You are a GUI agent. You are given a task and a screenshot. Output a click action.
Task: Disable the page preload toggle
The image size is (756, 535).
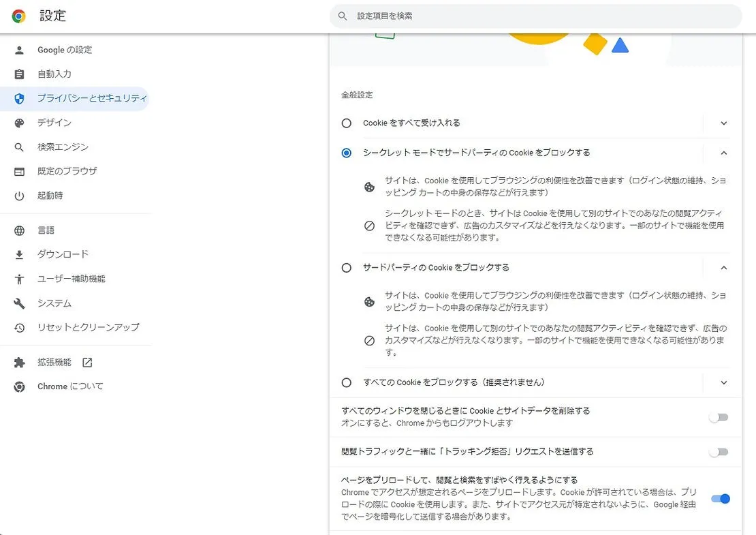coord(720,499)
